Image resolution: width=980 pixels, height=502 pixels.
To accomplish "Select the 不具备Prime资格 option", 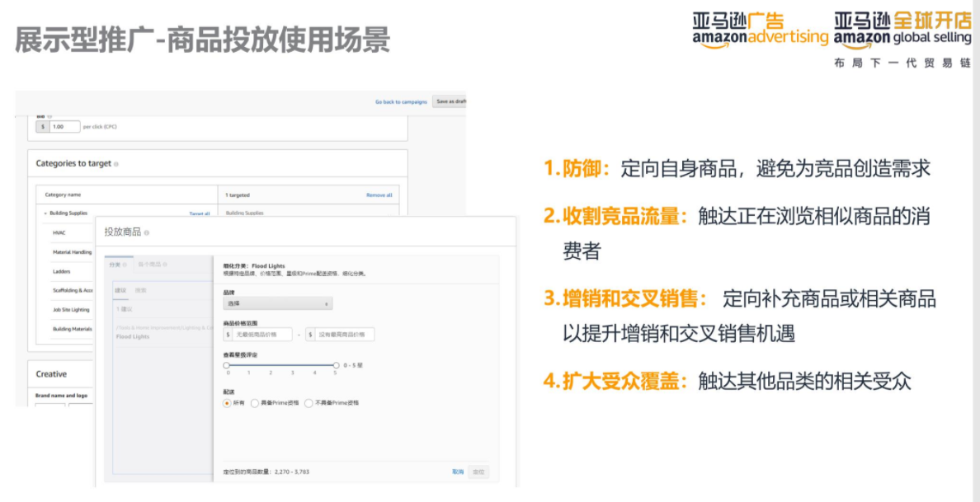I will (x=309, y=402).
